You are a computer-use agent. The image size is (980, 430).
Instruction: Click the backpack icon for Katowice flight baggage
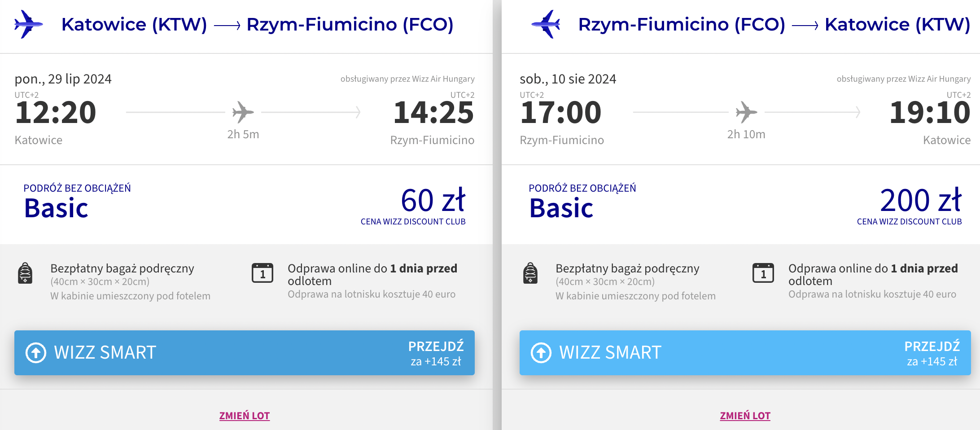point(25,273)
